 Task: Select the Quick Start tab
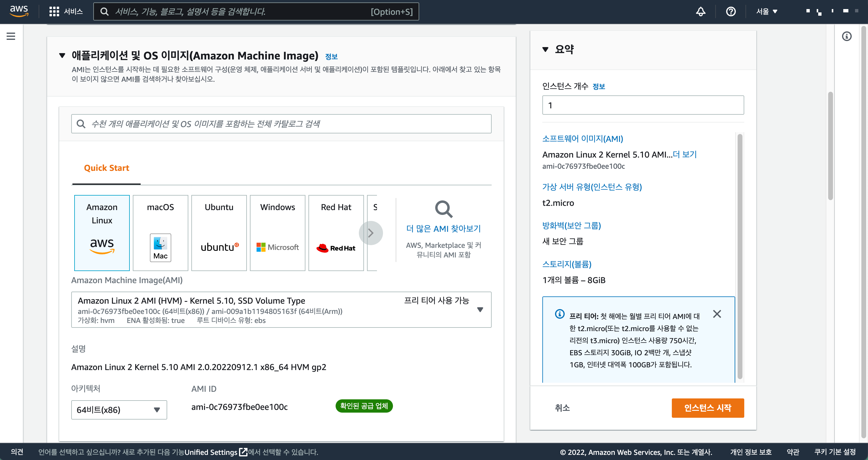click(107, 168)
